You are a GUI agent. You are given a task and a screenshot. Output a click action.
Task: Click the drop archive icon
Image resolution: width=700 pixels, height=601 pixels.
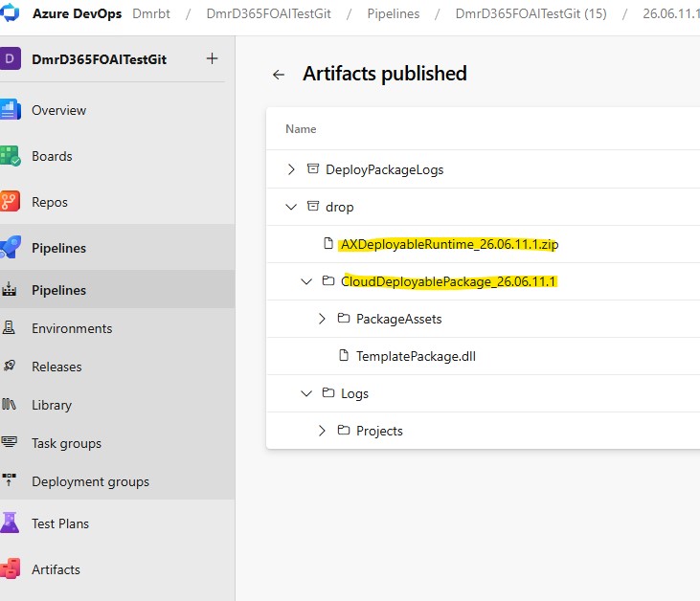click(x=313, y=206)
